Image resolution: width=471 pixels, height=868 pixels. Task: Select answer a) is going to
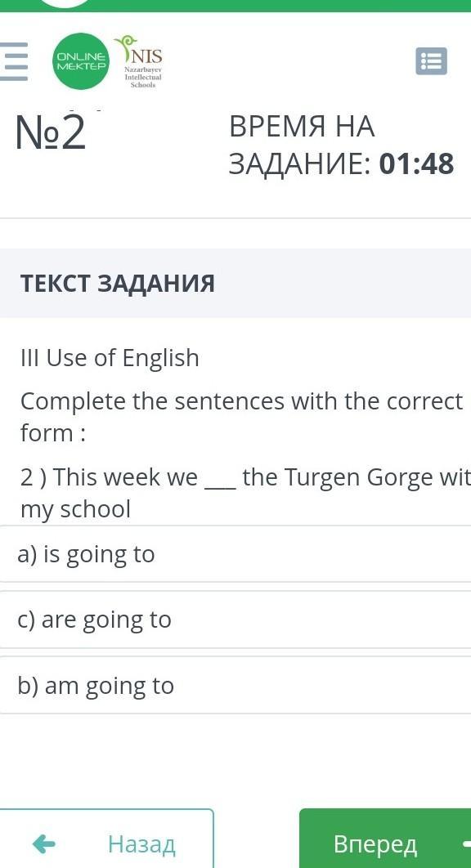click(x=235, y=553)
